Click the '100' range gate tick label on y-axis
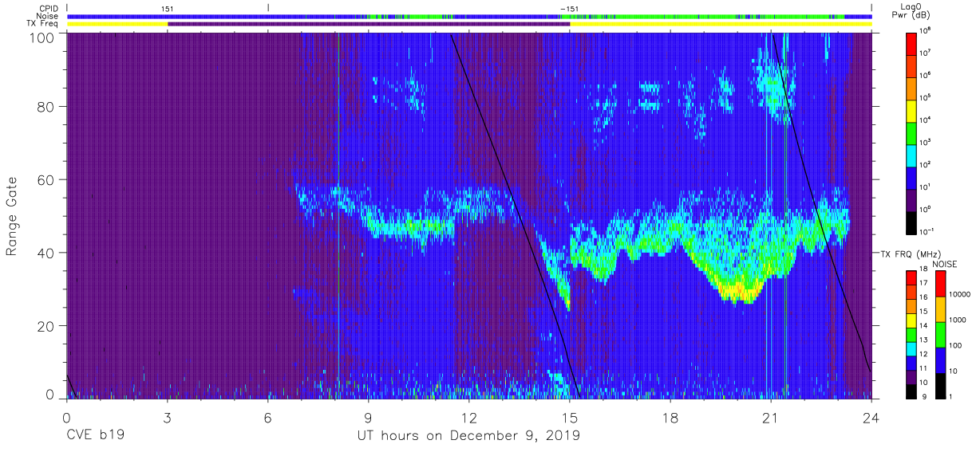This screenshot has height=452, width=980. [x=42, y=37]
